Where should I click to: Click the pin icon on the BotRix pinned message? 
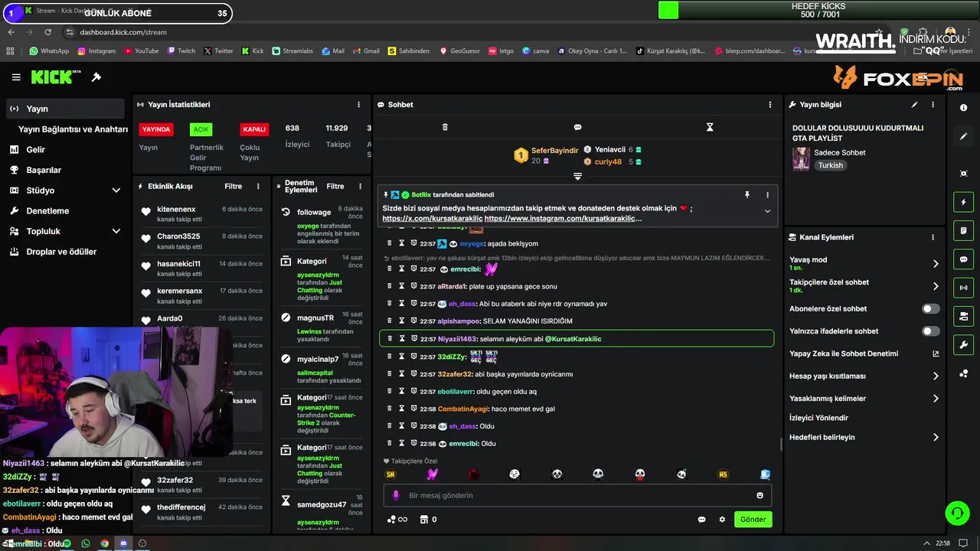pos(746,195)
